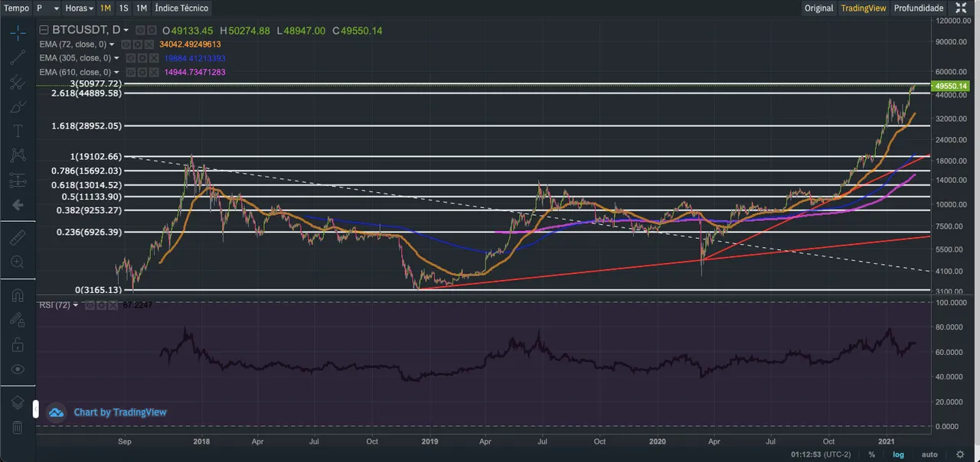Select the second 1M interval button
The height and width of the screenshot is (462, 980).
click(142, 8)
